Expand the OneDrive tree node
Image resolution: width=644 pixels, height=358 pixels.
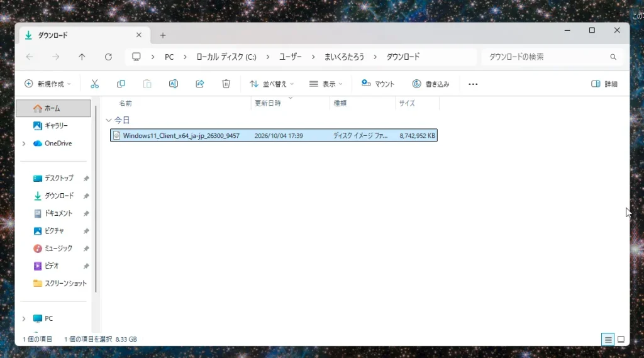(24, 143)
